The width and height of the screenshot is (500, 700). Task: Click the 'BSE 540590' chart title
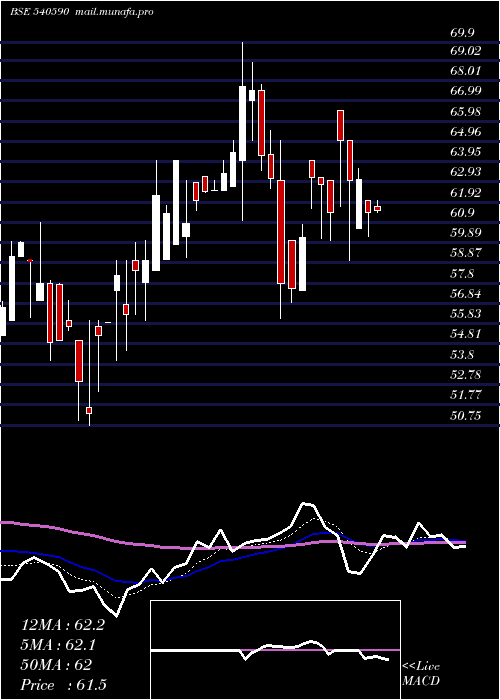39,12
